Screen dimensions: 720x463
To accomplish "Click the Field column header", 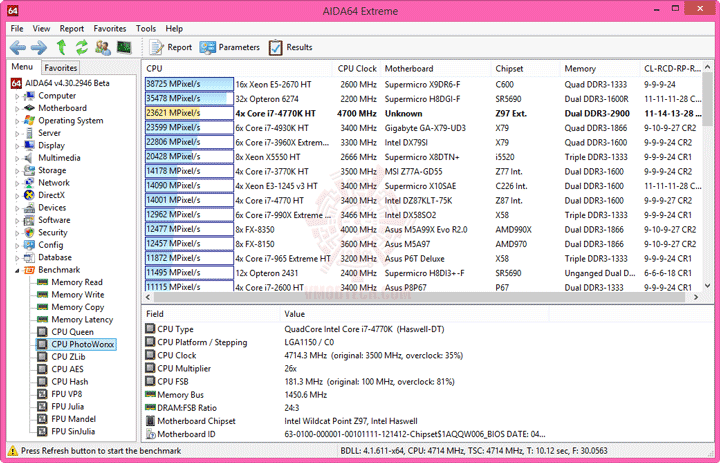I will pos(211,314).
